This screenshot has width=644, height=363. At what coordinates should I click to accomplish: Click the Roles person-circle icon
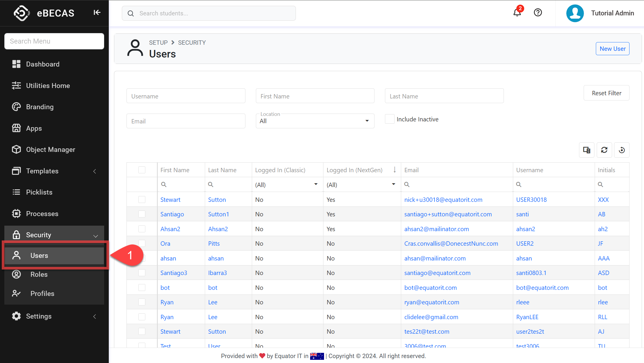pos(16,274)
